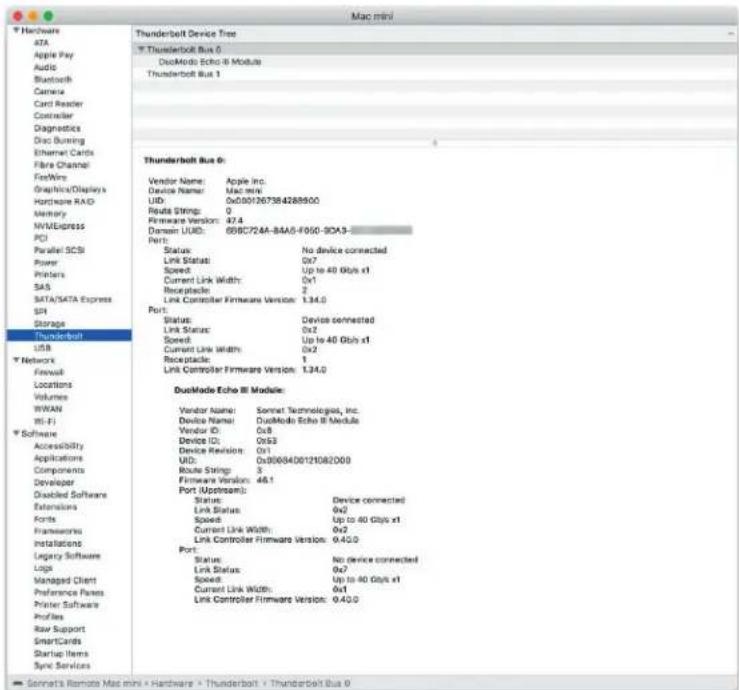This screenshot has height=690, width=739.
Task: Open SmartCards entry
Action: (x=57, y=641)
